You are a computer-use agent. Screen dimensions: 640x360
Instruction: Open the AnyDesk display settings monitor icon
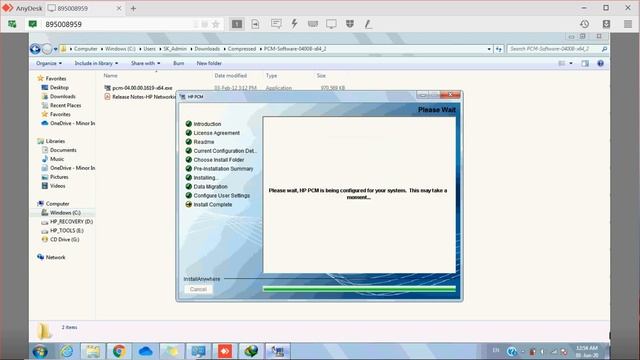pyautogui.click(x=331, y=24)
